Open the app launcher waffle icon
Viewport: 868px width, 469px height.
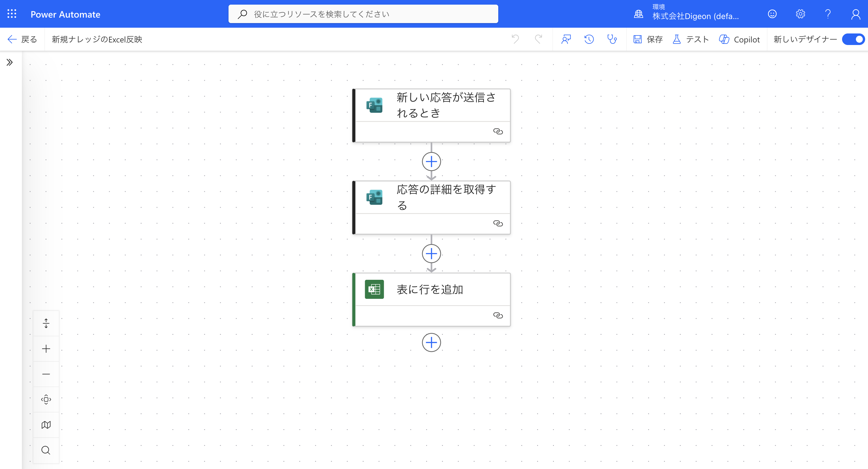pyautogui.click(x=12, y=14)
